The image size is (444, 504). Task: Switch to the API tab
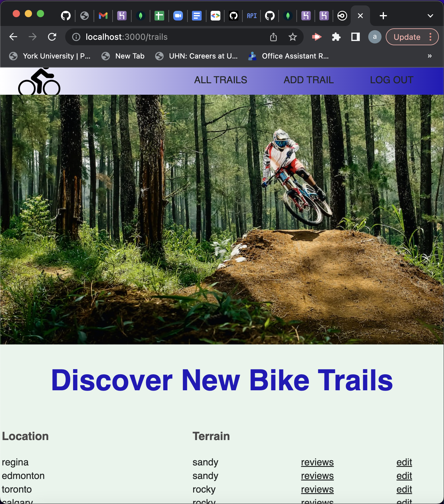click(252, 16)
